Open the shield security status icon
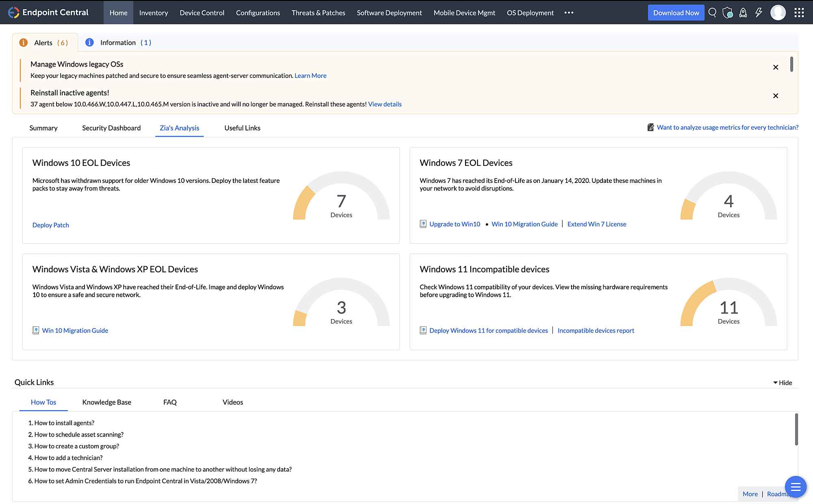 728,13
